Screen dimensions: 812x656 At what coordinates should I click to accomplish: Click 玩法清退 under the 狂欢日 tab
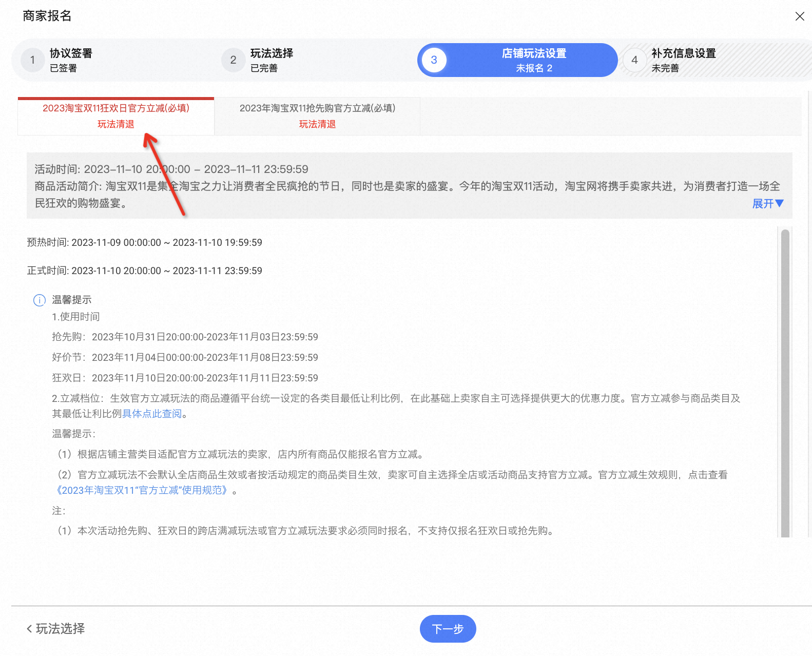[x=116, y=124]
